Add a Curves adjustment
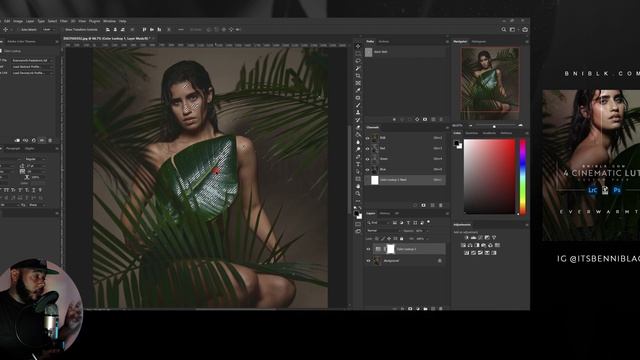640x360 pixels. click(x=480, y=238)
